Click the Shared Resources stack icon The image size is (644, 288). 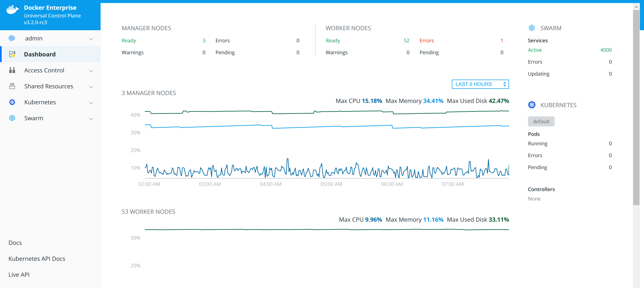coord(12,86)
